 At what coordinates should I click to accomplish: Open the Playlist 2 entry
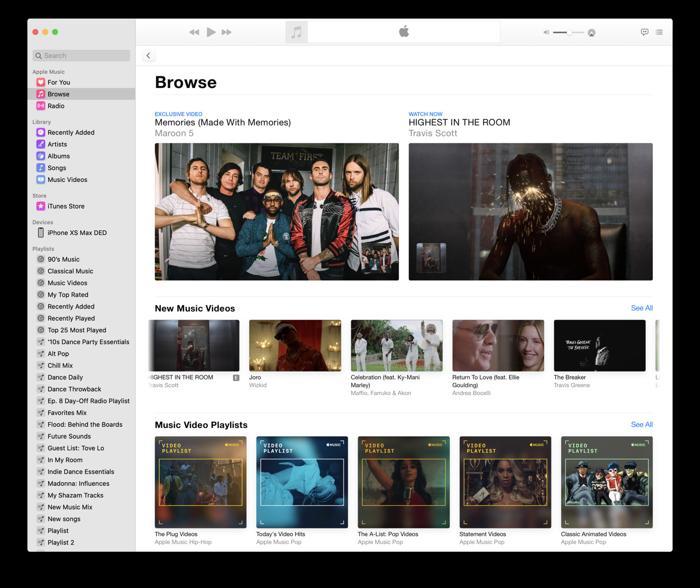(x=81, y=542)
